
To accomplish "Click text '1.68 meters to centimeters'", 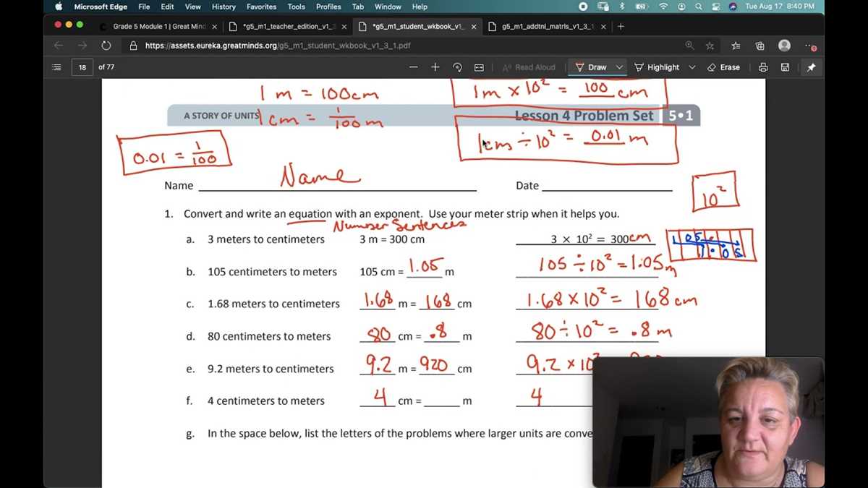I will 273,304.
